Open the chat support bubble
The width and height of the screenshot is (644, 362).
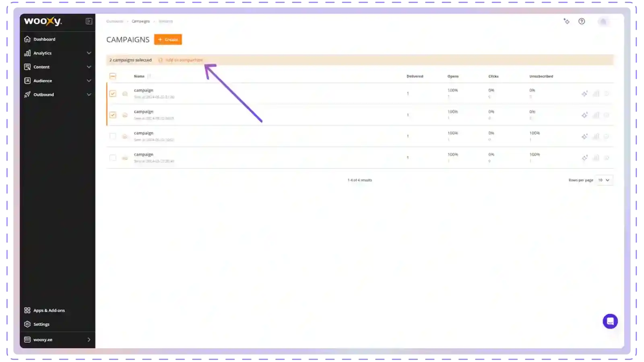point(610,321)
